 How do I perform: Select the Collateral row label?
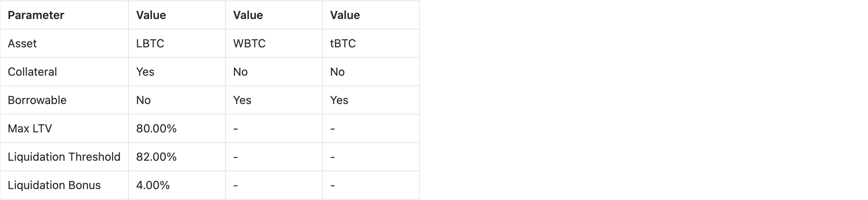pos(32,72)
